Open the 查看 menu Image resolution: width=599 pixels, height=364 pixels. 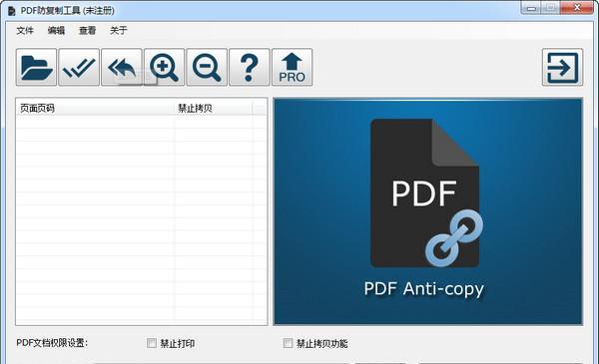click(87, 31)
